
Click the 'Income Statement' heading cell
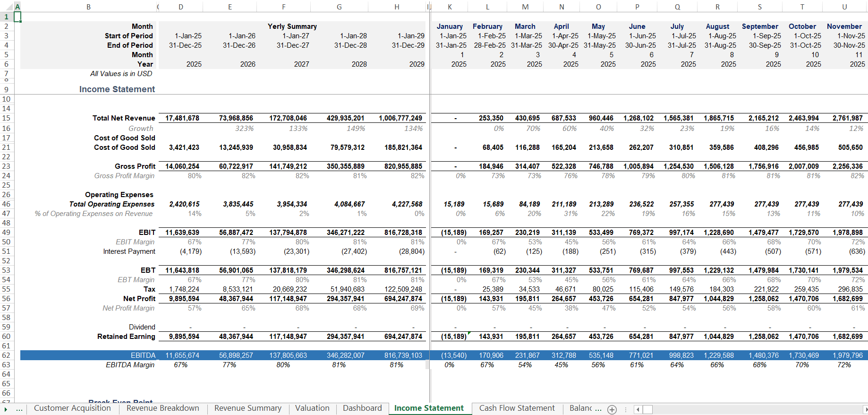click(117, 89)
